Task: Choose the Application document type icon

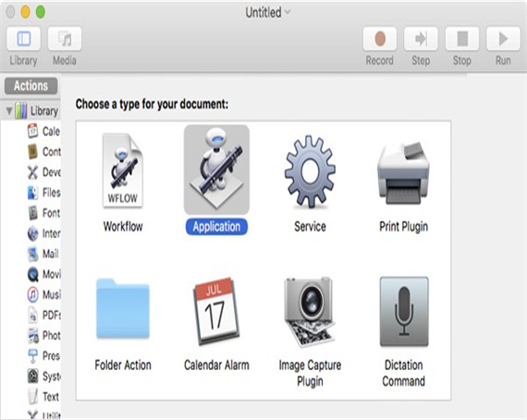Action: [216, 170]
